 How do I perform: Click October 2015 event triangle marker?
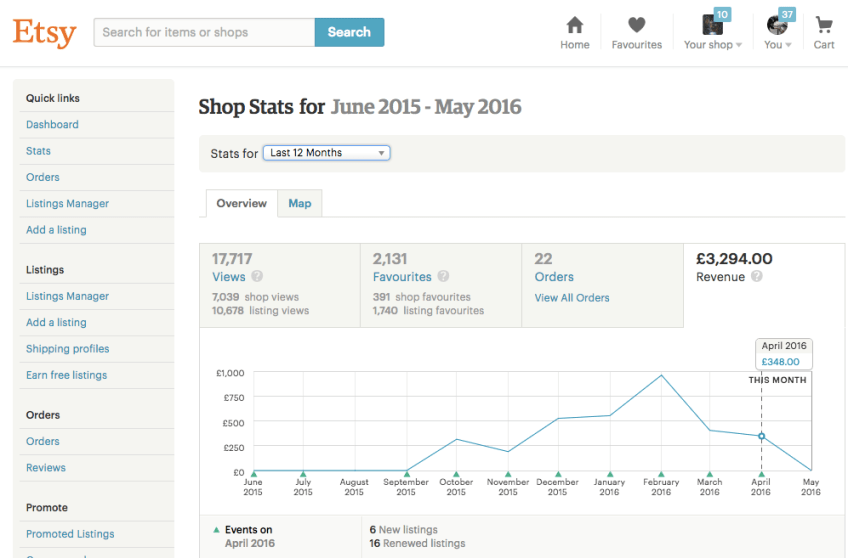pos(456,474)
